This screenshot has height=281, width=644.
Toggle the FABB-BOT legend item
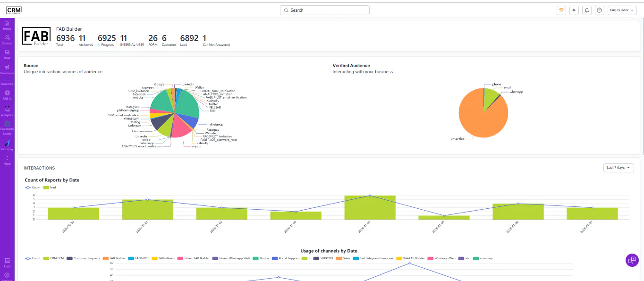139,258
